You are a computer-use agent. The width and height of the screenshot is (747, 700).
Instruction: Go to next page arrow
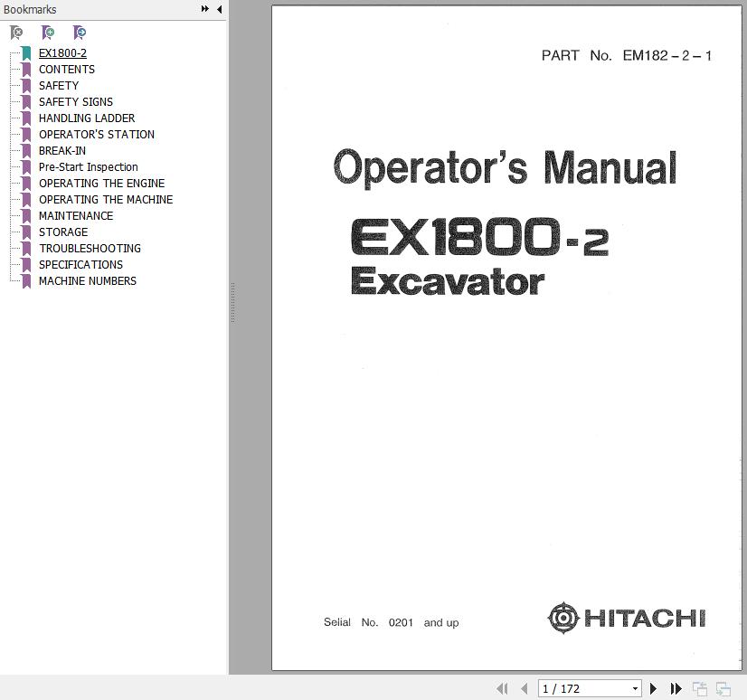[653, 688]
